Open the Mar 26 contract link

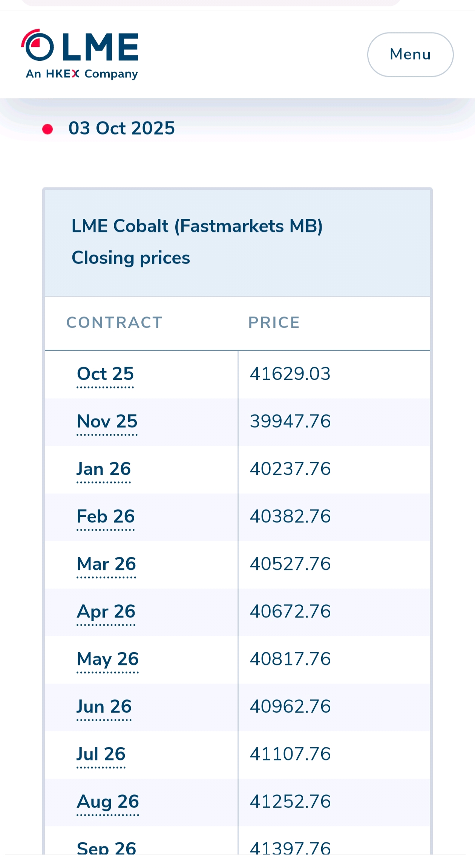(x=106, y=564)
